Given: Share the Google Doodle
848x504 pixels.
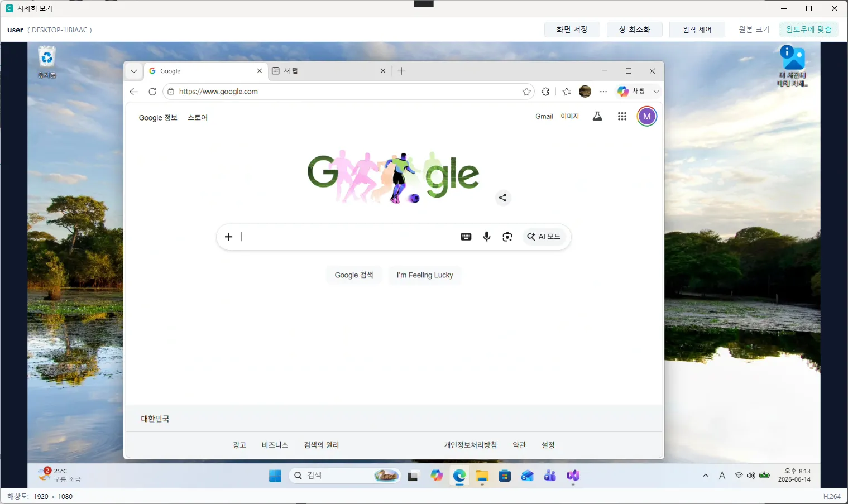Looking at the screenshot, I should tap(503, 198).
